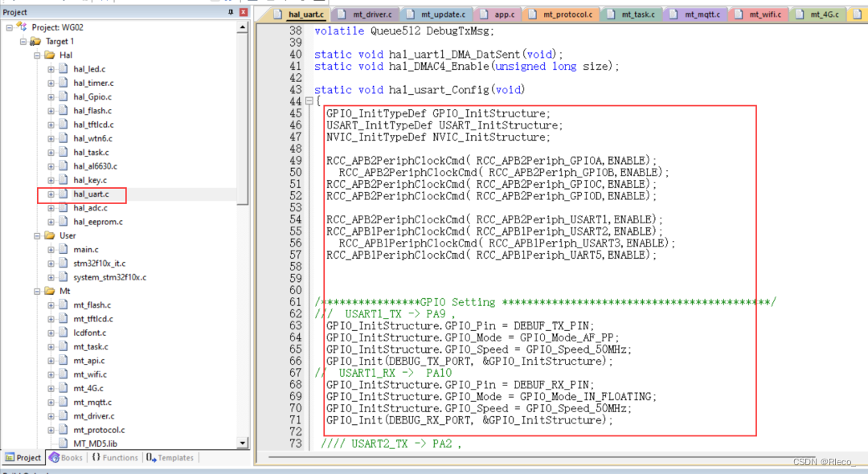
Task: Select mt_4G.c in the project tree
Action: click(88, 388)
